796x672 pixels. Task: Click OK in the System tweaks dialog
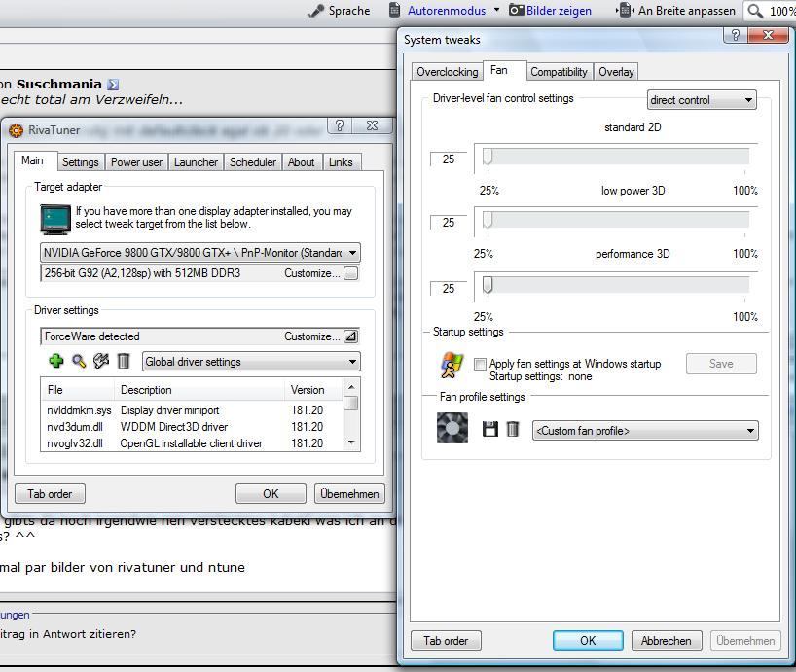588,641
